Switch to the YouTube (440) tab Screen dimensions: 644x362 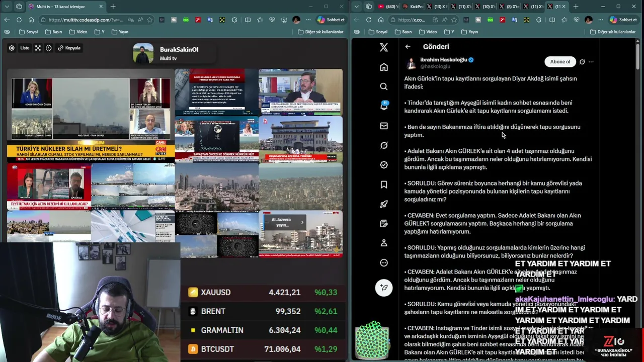click(387, 7)
